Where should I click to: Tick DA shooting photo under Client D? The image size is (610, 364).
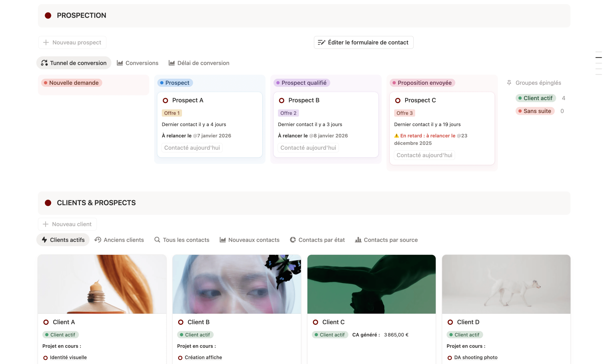coord(450,358)
